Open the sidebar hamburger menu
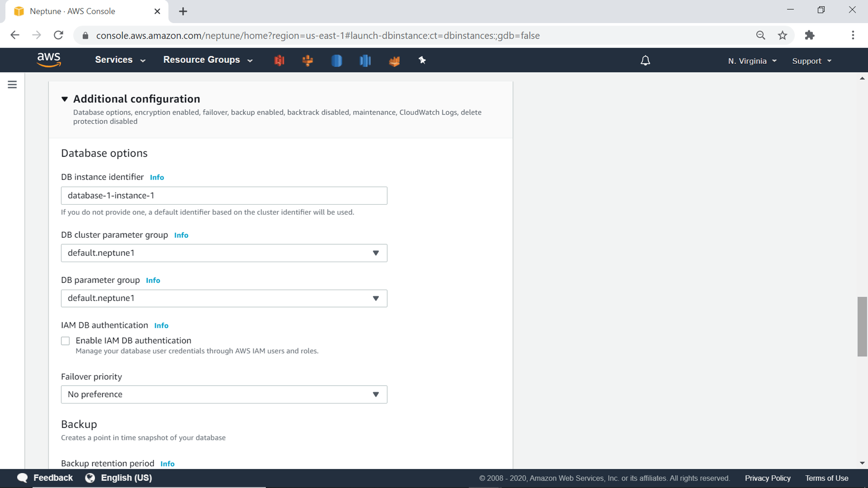The height and width of the screenshot is (488, 868). tap(12, 85)
